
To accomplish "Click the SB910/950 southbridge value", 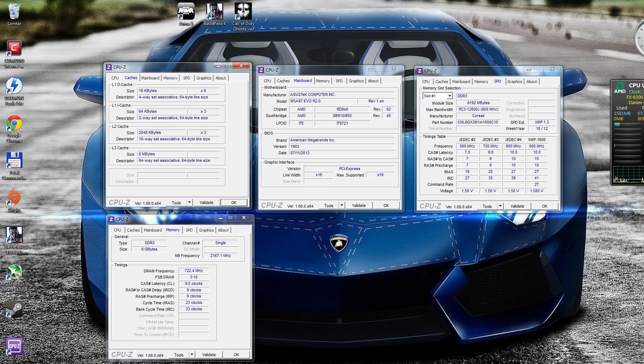I will click(342, 116).
